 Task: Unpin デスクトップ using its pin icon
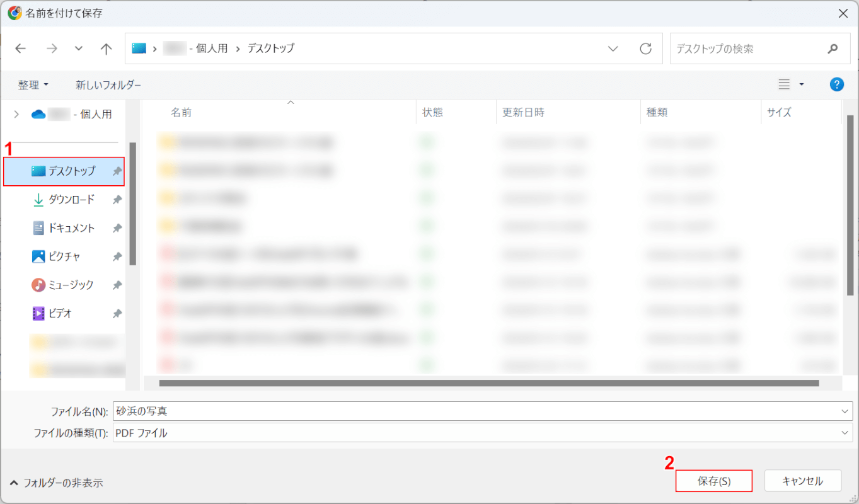117,171
